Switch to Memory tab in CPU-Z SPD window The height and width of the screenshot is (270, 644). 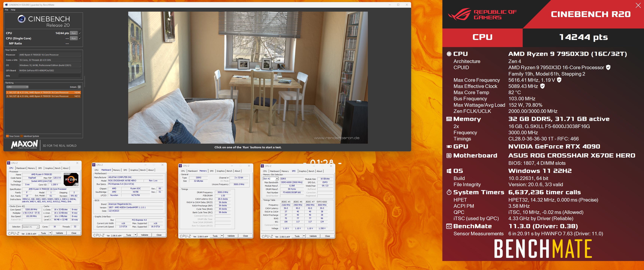pos(285,171)
